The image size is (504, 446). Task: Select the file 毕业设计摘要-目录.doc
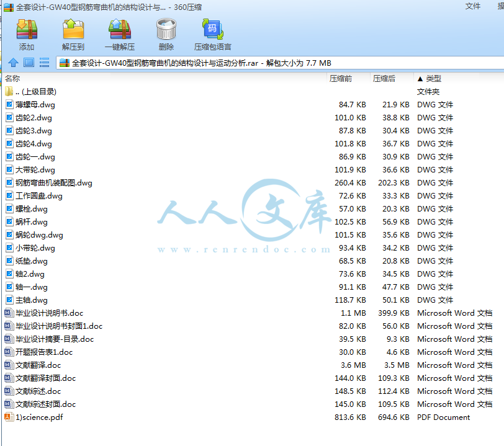point(55,339)
